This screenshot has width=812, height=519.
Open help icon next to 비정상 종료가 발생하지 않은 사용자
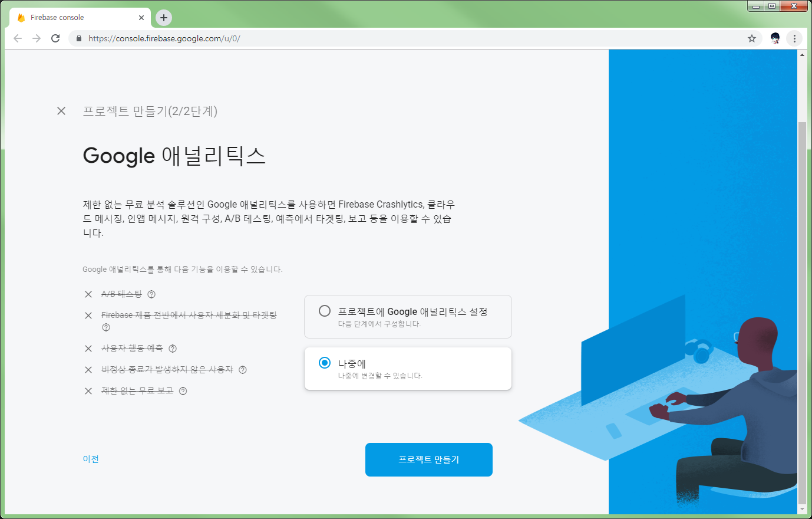click(x=243, y=370)
